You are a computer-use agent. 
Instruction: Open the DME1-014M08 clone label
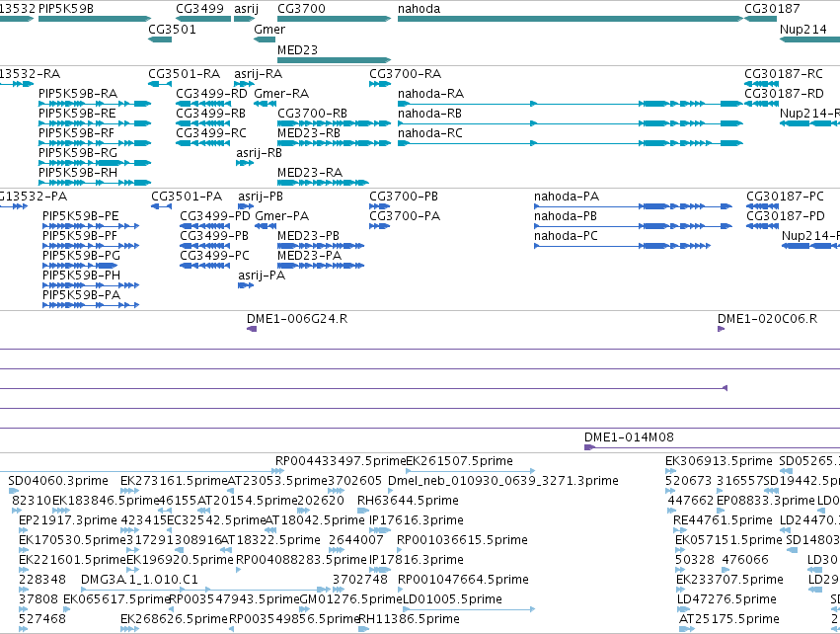(630, 437)
